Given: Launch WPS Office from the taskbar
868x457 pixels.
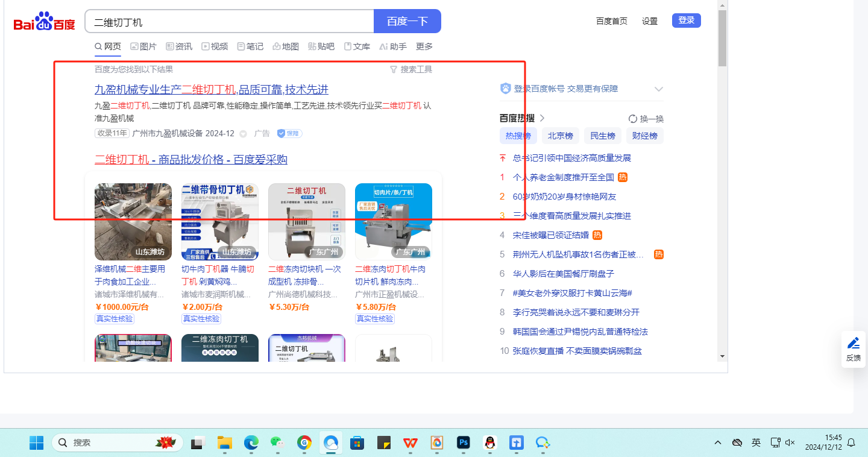Looking at the screenshot, I should [x=410, y=443].
